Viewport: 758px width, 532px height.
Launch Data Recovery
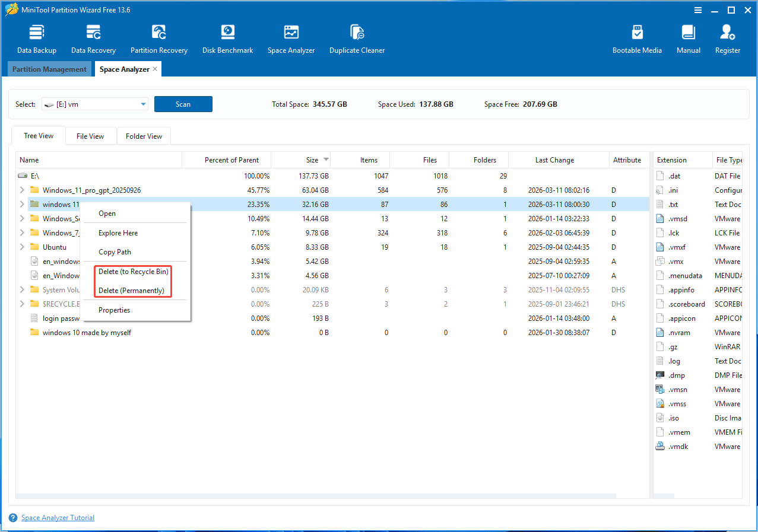(x=93, y=37)
